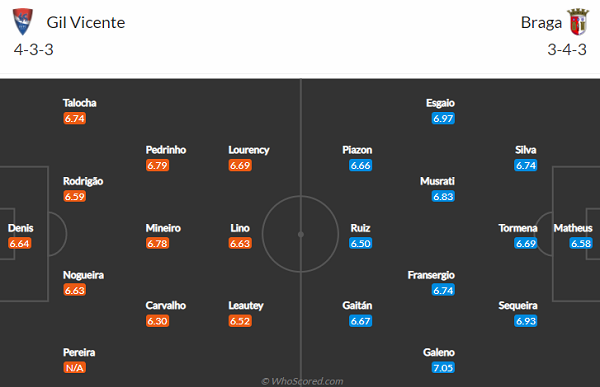Open the Braga team name

click(x=541, y=23)
